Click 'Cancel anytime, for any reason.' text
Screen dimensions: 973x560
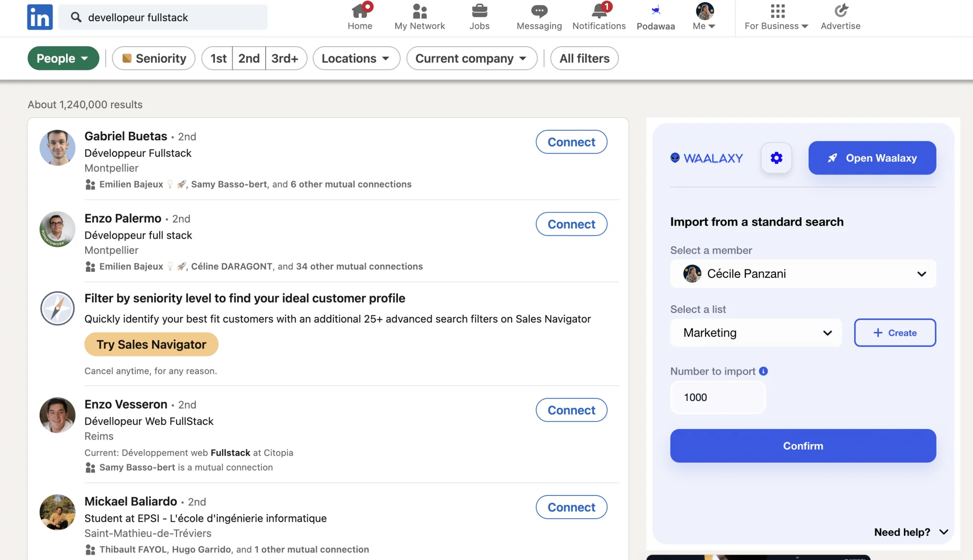pos(151,371)
